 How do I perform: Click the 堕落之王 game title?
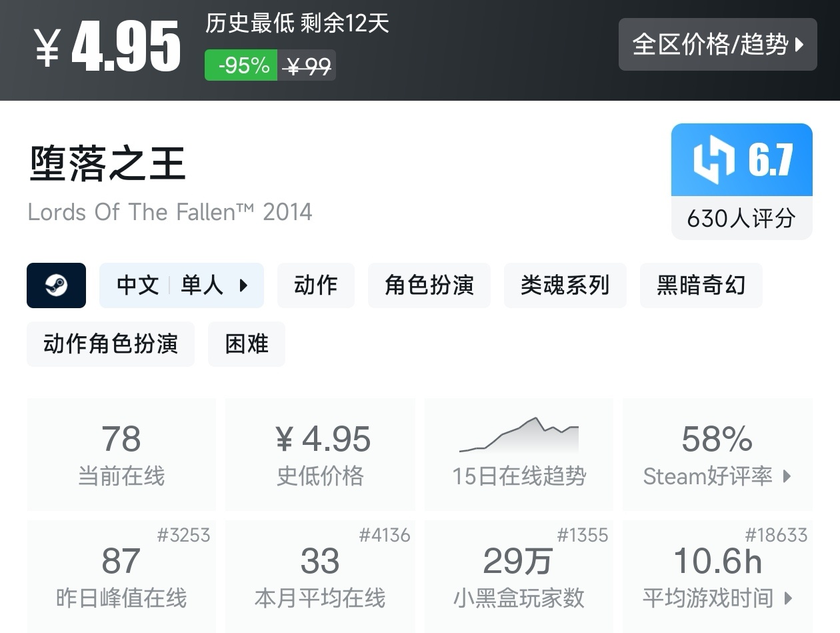(107, 164)
